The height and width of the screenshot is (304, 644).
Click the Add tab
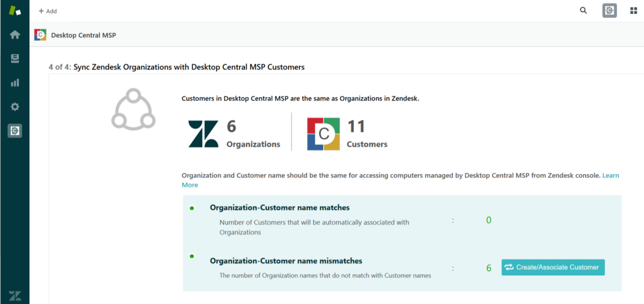pos(48,11)
